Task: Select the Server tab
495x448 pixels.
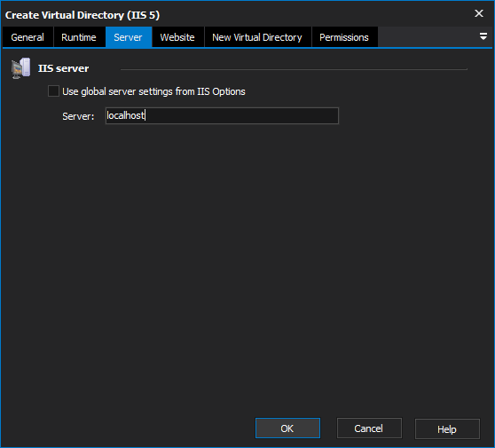Action: (x=128, y=37)
